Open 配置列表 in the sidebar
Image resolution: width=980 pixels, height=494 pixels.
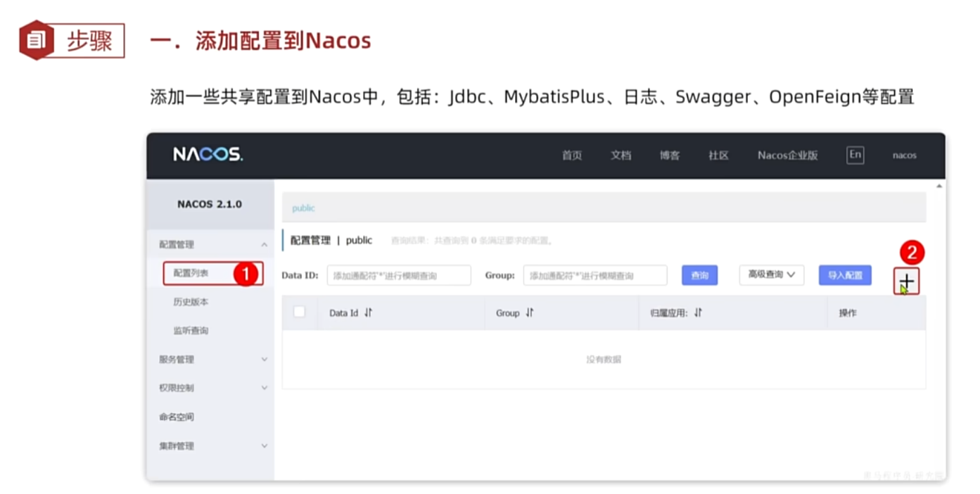click(x=191, y=273)
